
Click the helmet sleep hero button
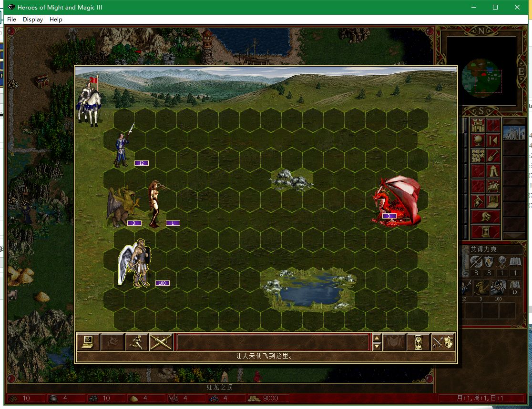485,217
